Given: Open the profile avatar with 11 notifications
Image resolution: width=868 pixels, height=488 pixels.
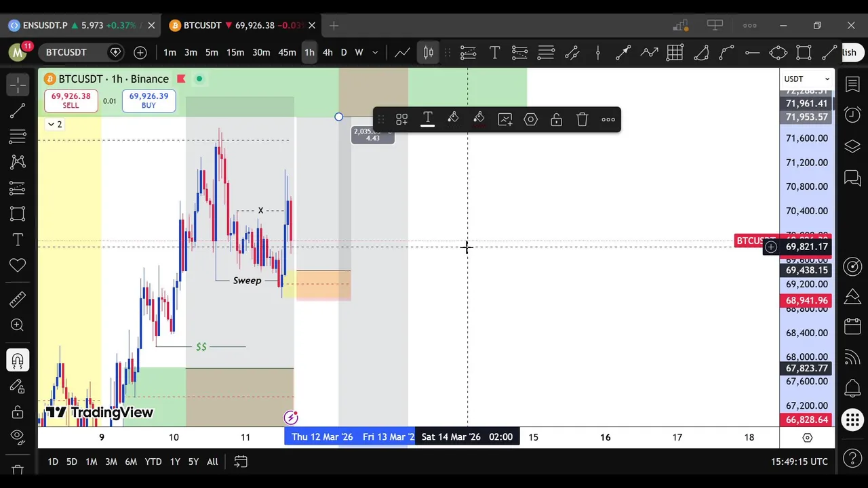Looking at the screenshot, I should click(x=18, y=52).
